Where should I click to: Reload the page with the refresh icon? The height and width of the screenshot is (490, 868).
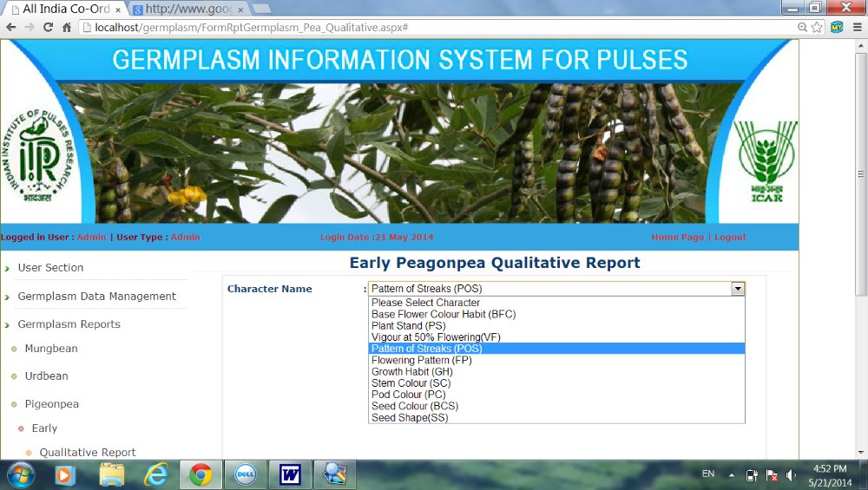(x=48, y=27)
